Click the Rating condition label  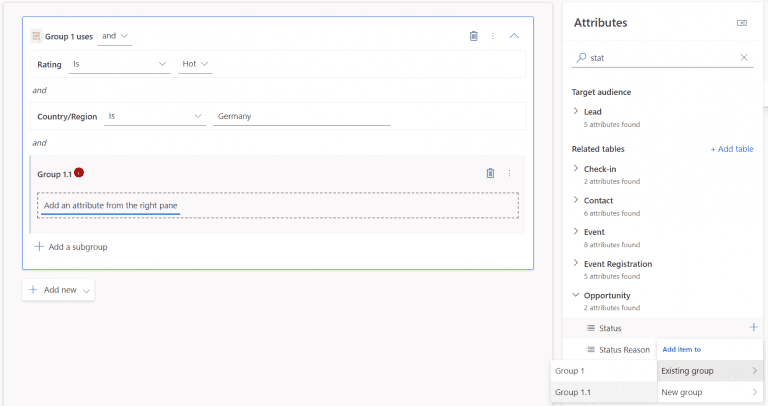click(49, 65)
